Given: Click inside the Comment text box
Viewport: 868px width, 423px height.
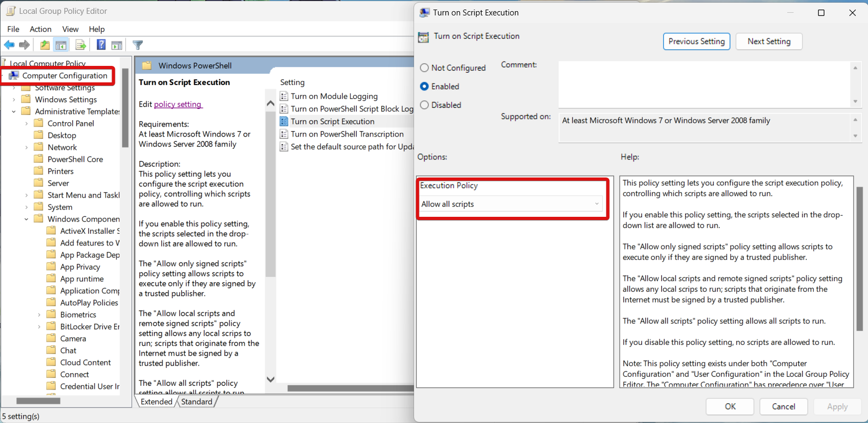Looking at the screenshot, I should click(x=704, y=84).
